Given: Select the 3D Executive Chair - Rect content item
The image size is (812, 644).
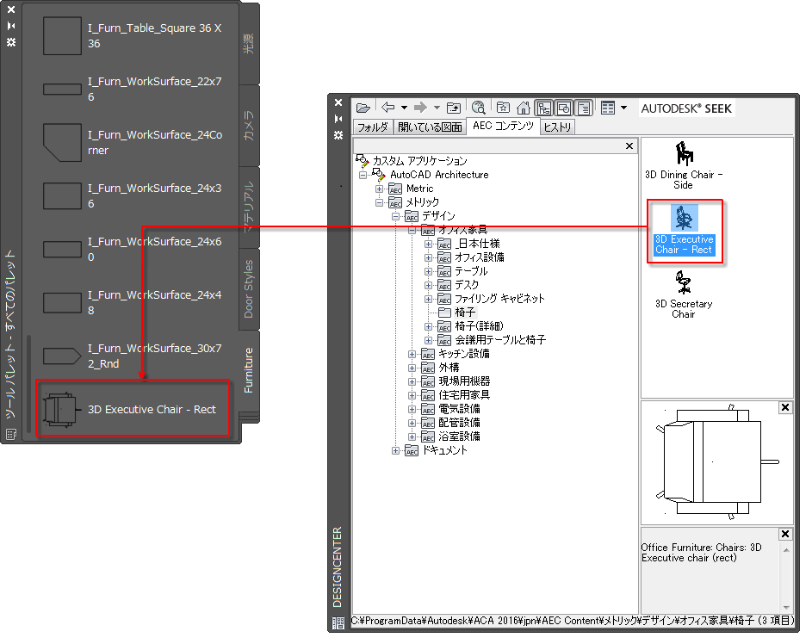Looking at the screenshot, I should (684, 231).
